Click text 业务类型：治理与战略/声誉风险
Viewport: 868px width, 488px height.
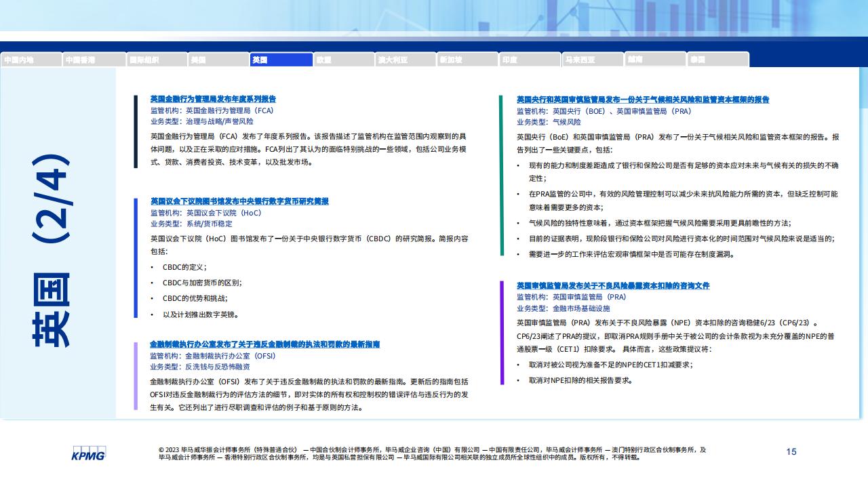click(202, 121)
